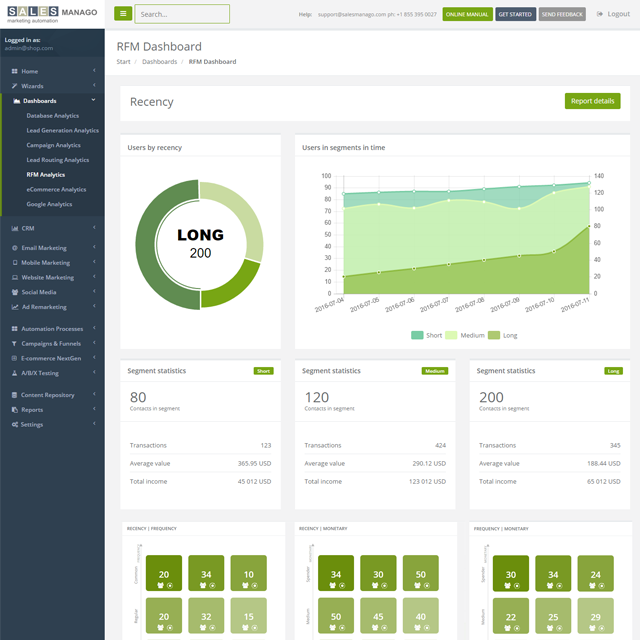
Task: Click the contacts icon in Frequency/Monetary tile 29
Action: point(592,628)
